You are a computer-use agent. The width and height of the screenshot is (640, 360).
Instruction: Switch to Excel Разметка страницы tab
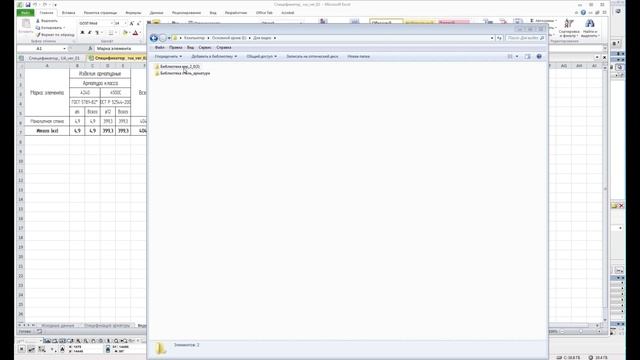[x=100, y=13]
